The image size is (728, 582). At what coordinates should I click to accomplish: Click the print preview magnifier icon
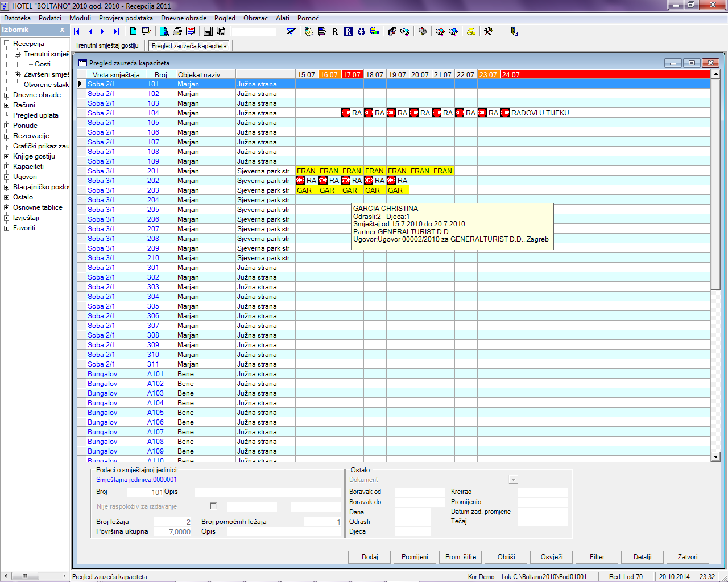point(164,32)
